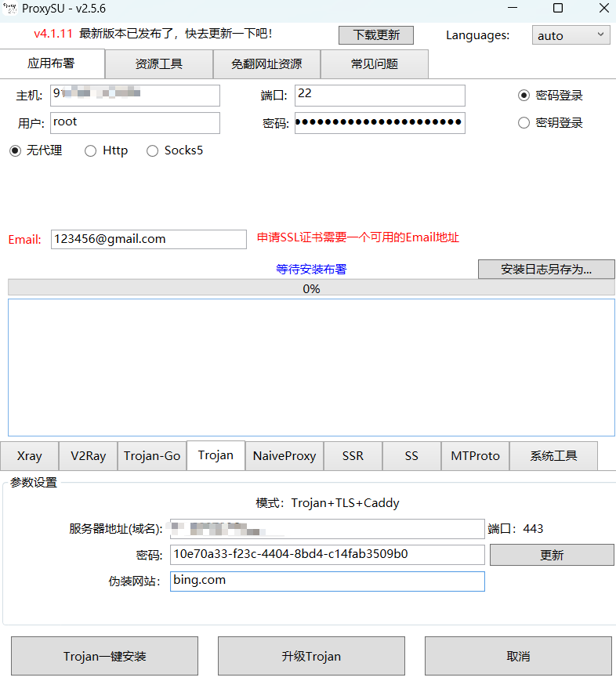The width and height of the screenshot is (616, 681).
Task: Select 密码登录 password login option
Action: pyautogui.click(x=524, y=96)
